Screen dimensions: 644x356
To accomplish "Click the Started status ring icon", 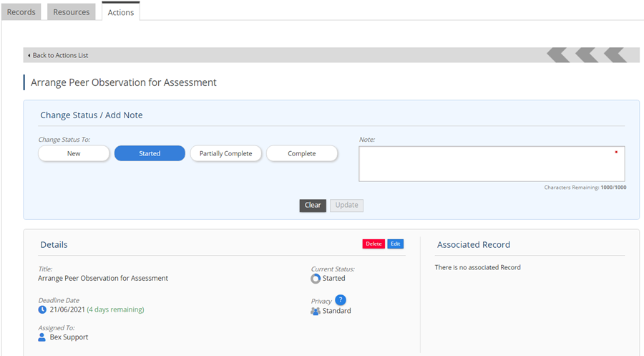I will pos(316,279).
